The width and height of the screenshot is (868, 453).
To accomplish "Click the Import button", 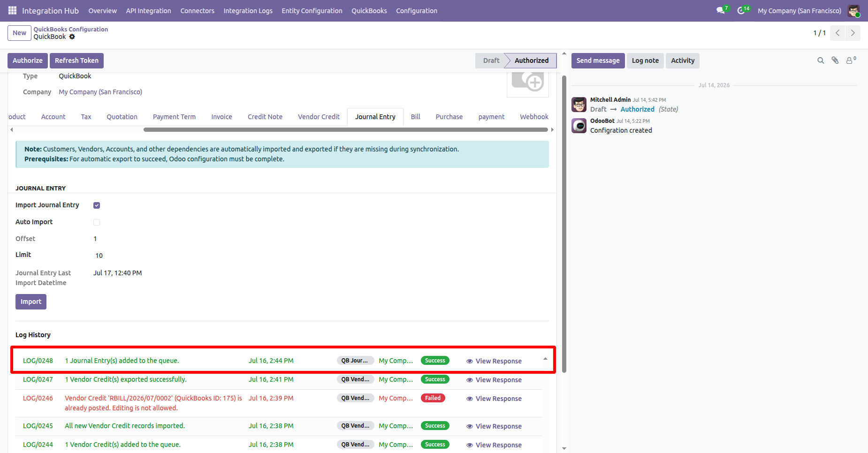I will (x=31, y=302).
